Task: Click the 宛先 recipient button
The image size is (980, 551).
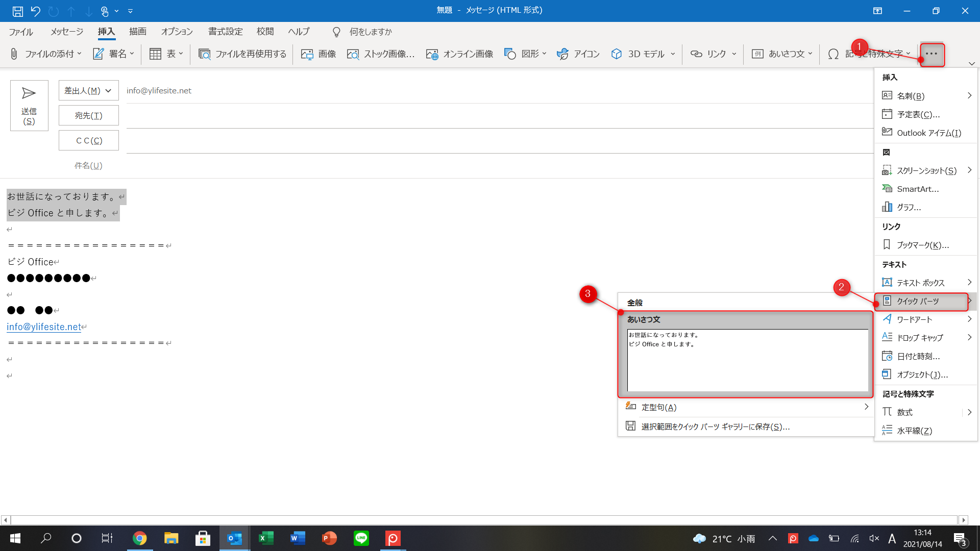Action: pyautogui.click(x=88, y=115)
